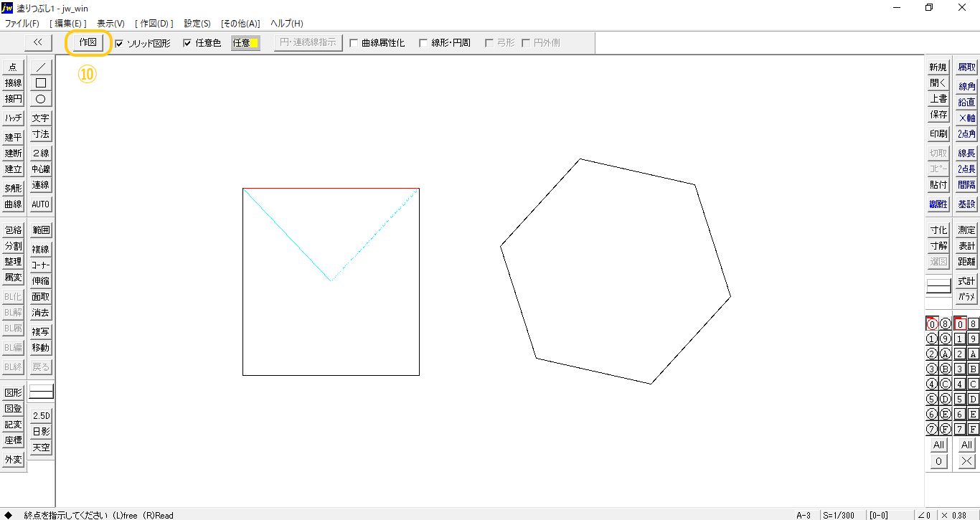Toggle the 任意色 checkbox
This screenshot has height=520, width=980.
188,43
